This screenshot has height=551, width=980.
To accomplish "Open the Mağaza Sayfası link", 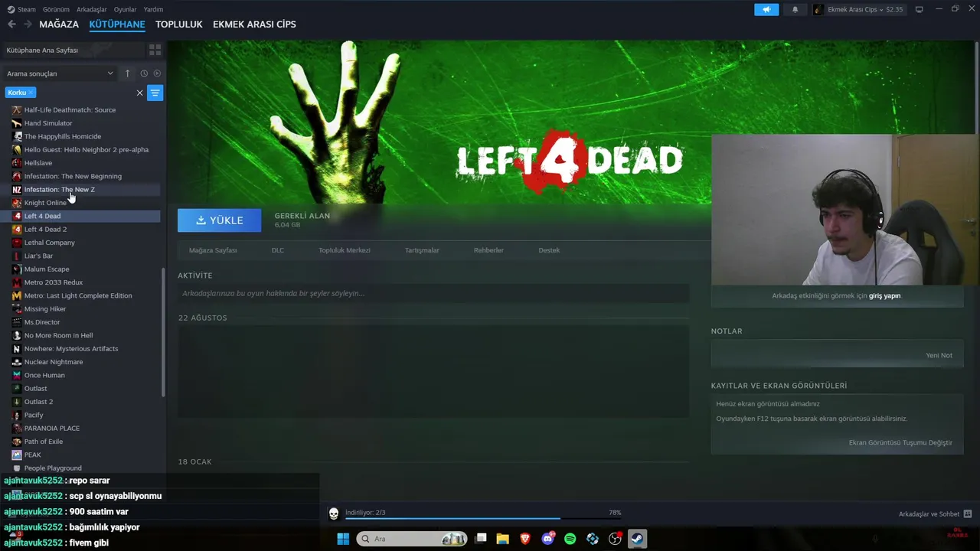I will click(x=213, y=250).
